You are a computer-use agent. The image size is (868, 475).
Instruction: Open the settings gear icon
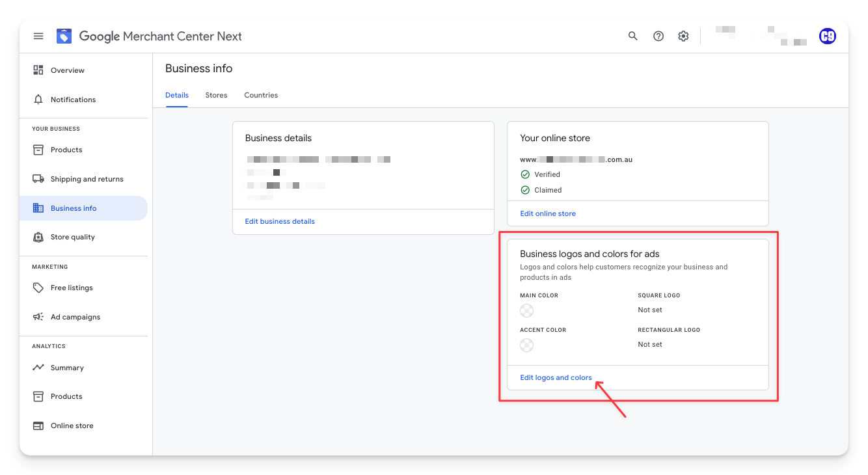point(683,36)
